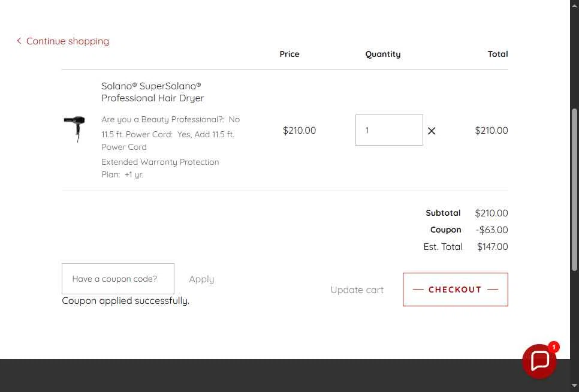Click the Total column header

point(497,54)
